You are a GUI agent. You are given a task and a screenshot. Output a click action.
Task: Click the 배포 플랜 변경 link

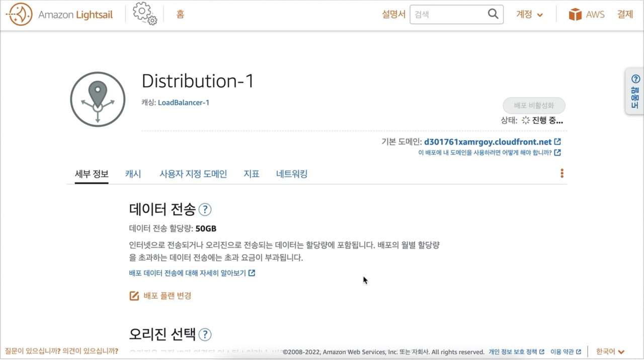(x=168, y=296)
